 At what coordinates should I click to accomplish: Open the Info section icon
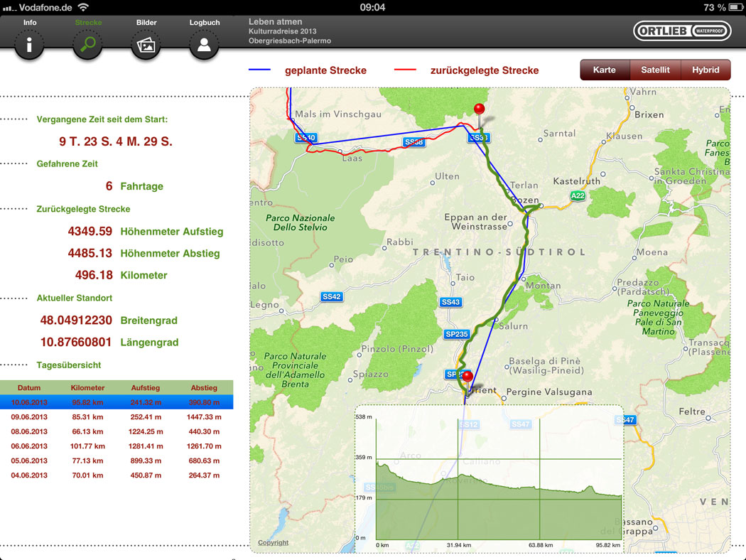30,45
